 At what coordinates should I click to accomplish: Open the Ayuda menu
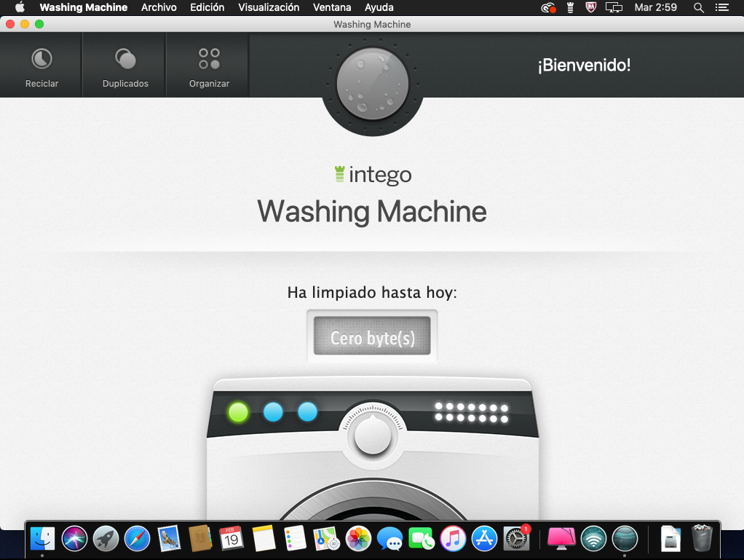point(379,7)
